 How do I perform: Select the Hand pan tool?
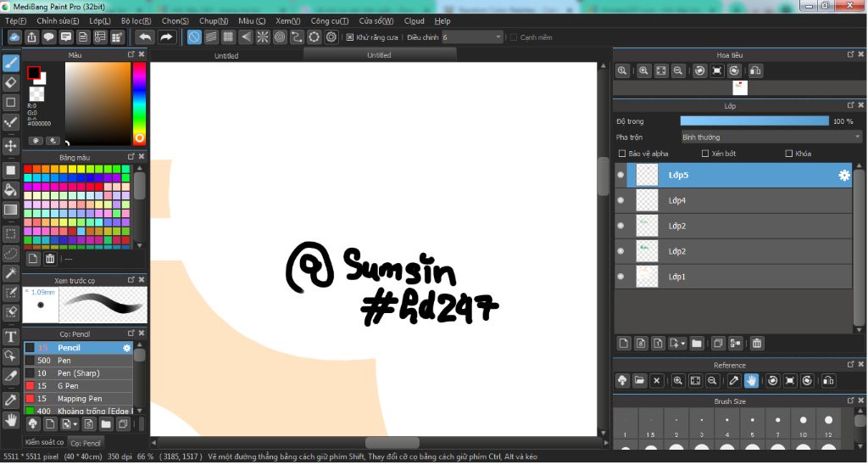pos(11,419)
